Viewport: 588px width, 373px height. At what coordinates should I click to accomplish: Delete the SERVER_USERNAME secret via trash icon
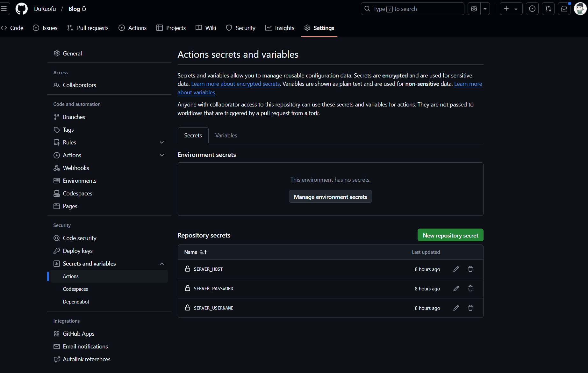[470, 308]
